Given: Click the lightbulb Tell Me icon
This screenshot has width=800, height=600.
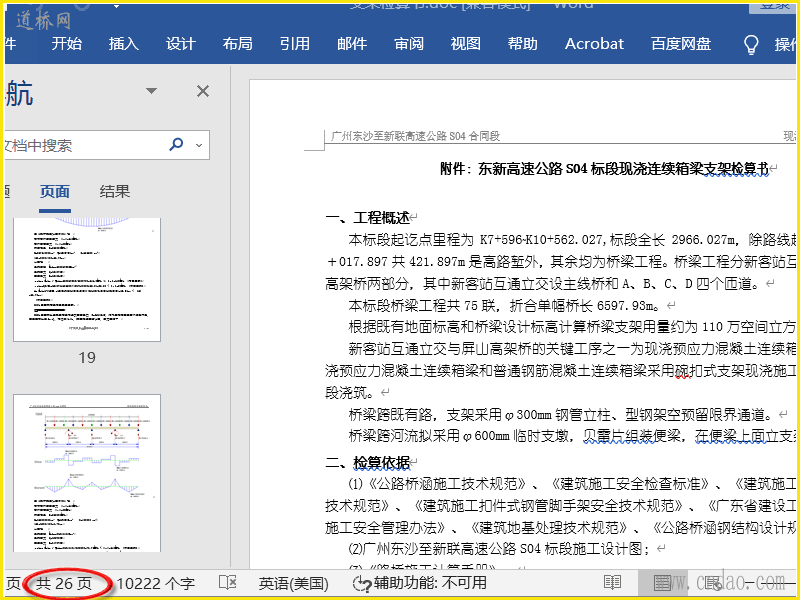Looking at the screenshot, I should 751,44.
